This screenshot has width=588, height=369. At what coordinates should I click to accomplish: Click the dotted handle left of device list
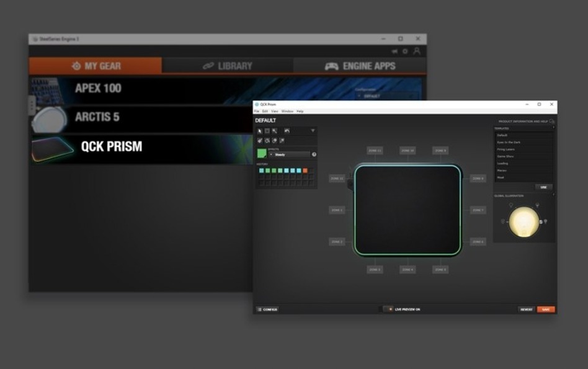(32, 105)
